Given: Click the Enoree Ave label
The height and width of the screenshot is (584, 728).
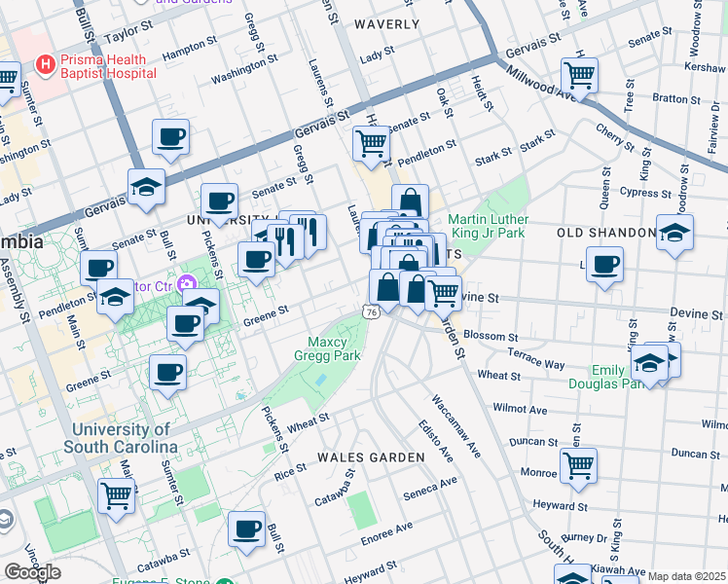Looking at the screenshot, I should [x=386, y=534].
